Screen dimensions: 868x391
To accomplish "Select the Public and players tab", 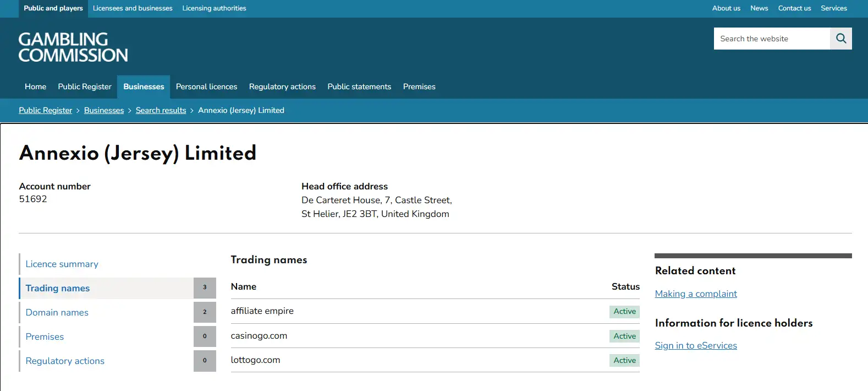I will tap(53, 8).
